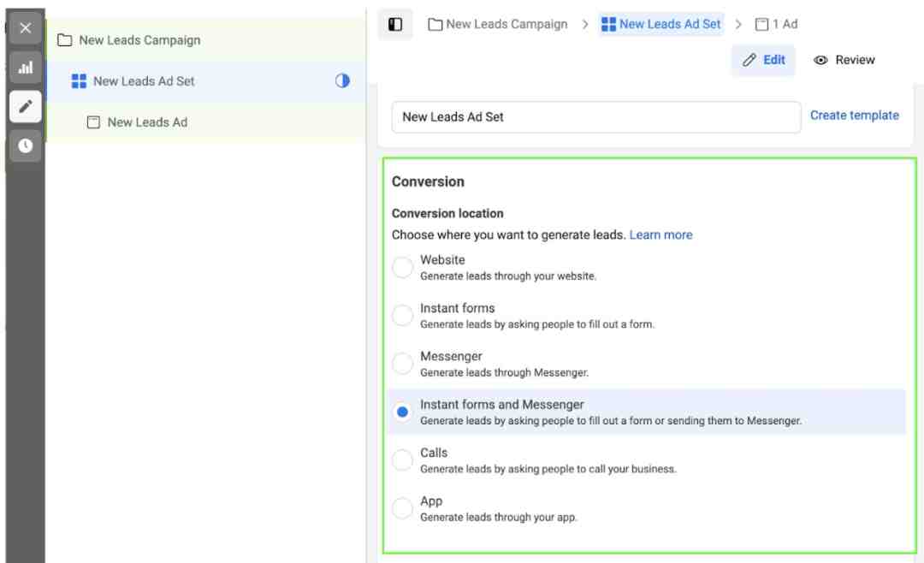Go to New Leads Campaign breadcrumb
This screenshot has width=924, height=563.
click(x=498, y=24)
